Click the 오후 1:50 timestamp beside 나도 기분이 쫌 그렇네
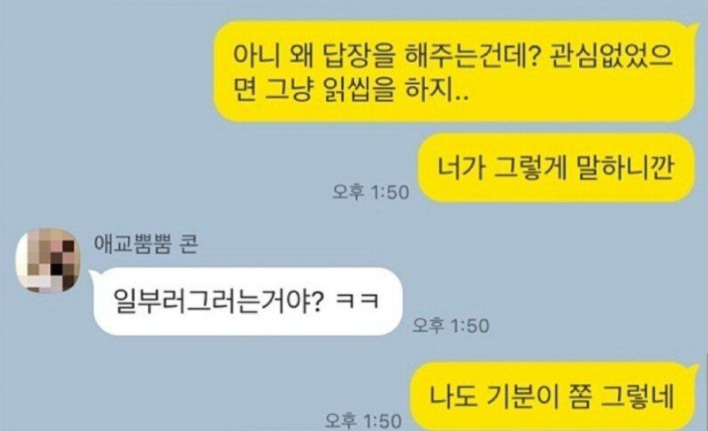This screenshot has height=431, width=708. pyautogui.click(x=363, y=421)
